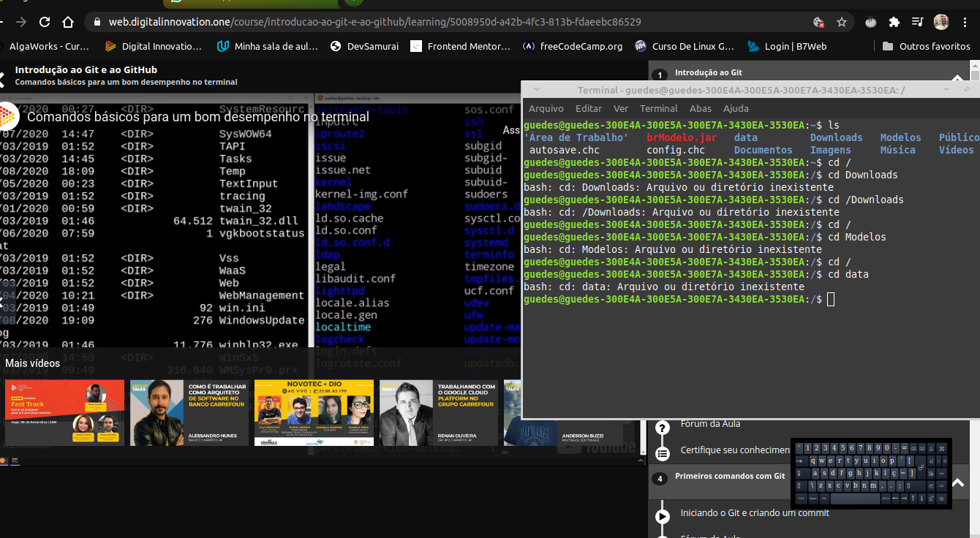Tap the 'q' key on virtual keyboard

coord(813,461)
